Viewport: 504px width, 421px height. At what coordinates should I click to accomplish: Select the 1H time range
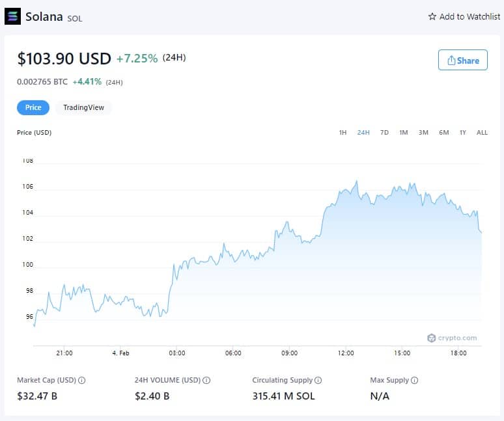(343, 133)
